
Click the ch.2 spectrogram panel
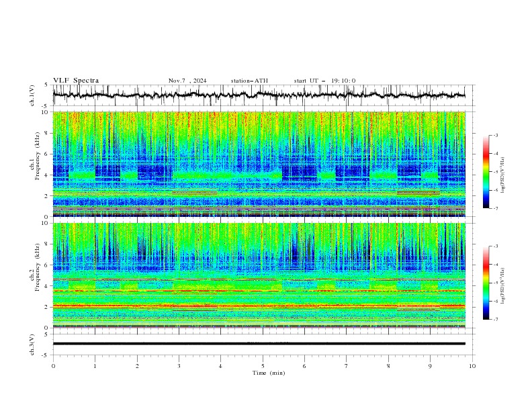[259, 275]
